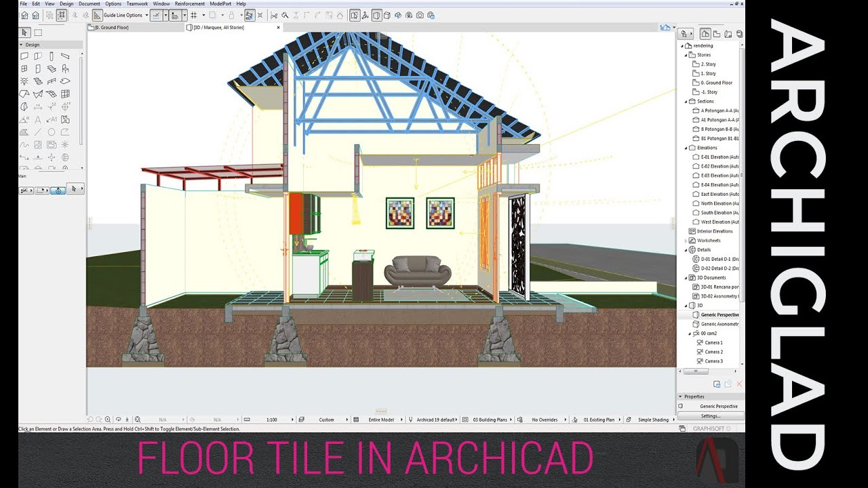This screenshot has height=488, width=868.
Task: Select the Circle/Arc tool
Action: click(x=52, y=132)
